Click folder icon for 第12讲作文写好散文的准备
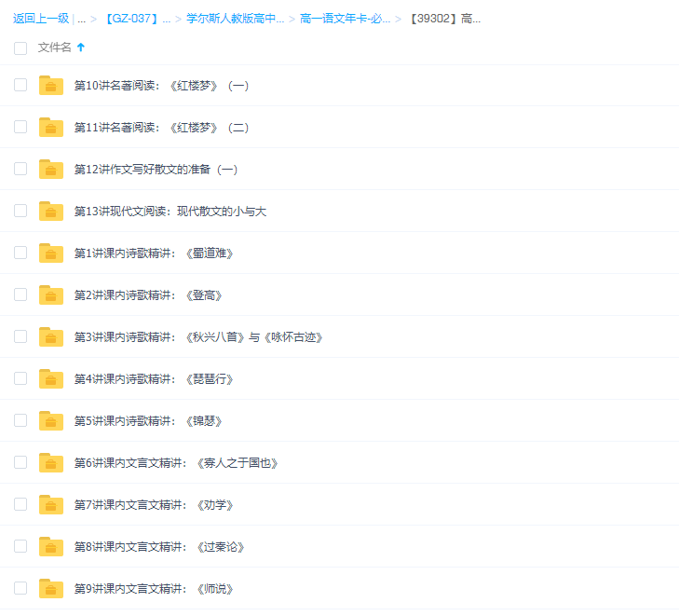Image resolution: width=679 pixels, height=616 pixels. (50, 170)
